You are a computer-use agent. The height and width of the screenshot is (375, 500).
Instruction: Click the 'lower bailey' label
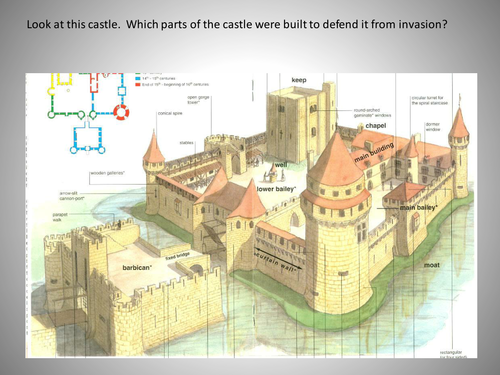(x=276, y=189)
